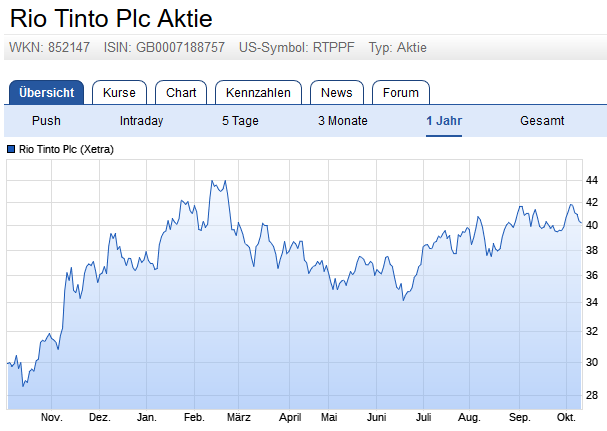Click the ISIN GB0007188757 text

164,48
